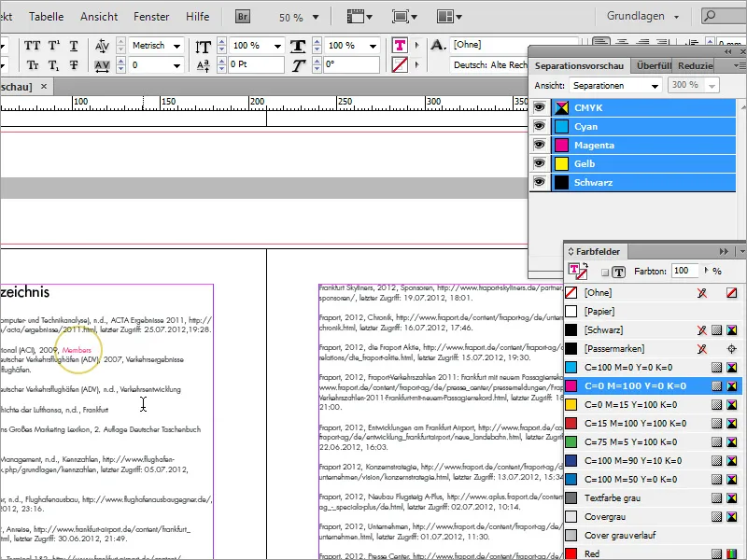Select the [Ohne] swatch

[653, 292]
